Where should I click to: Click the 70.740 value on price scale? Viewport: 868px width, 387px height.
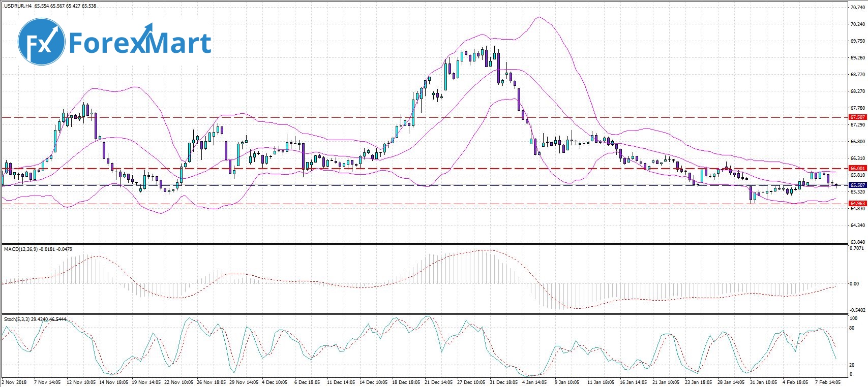[x=857, y=8]
